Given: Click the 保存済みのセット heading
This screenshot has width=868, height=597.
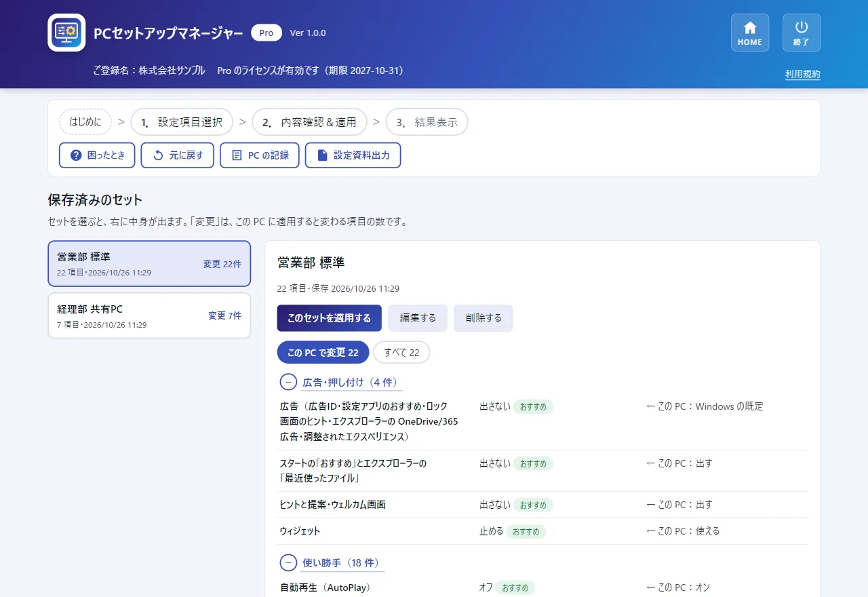Looking at the screenshot, I should tap(95, 200).
